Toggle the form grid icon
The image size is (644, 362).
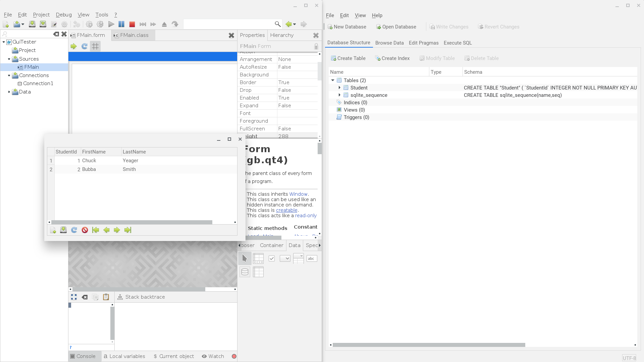coord(95,46)
